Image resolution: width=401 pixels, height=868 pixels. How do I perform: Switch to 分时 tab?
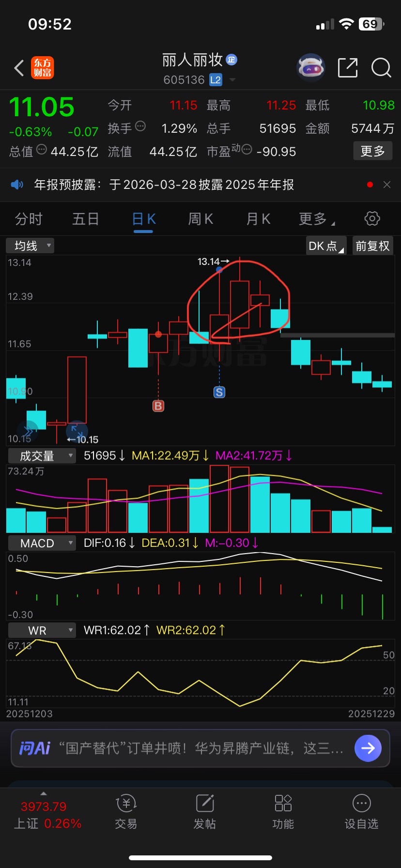29,219
